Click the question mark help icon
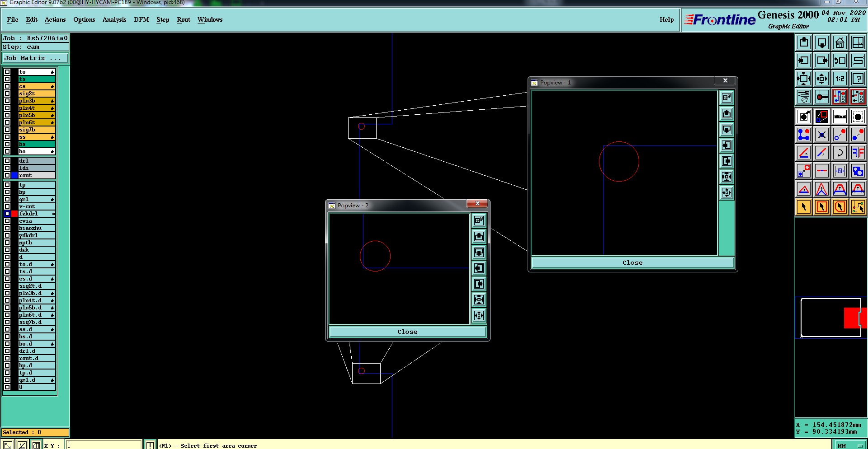Viewport: 868px width, 449px height. point(858,79)
